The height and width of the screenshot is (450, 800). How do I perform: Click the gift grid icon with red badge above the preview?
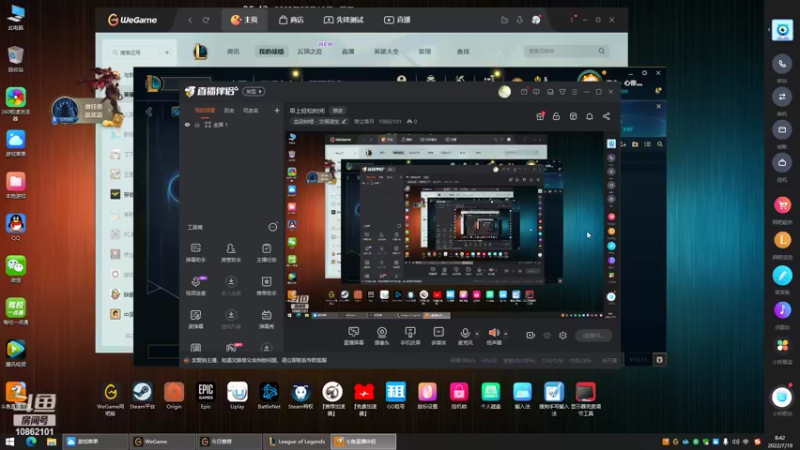[x=540, y=116]
